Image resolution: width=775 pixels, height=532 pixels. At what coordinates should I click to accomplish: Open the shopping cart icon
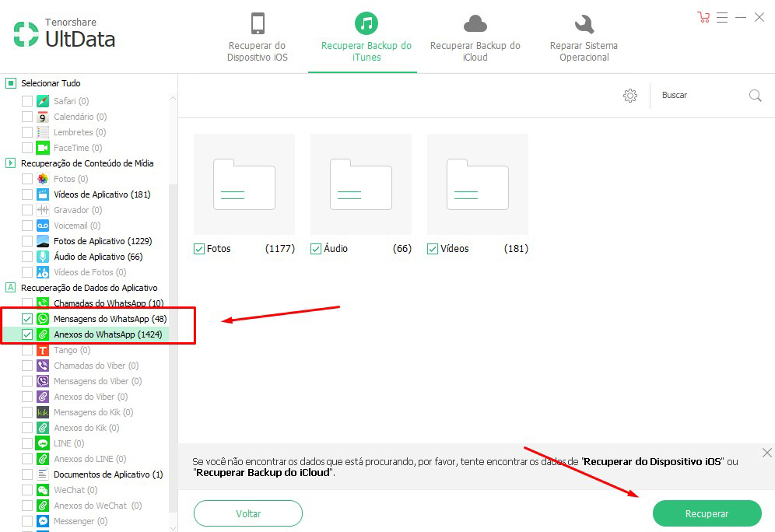(703, 17)
